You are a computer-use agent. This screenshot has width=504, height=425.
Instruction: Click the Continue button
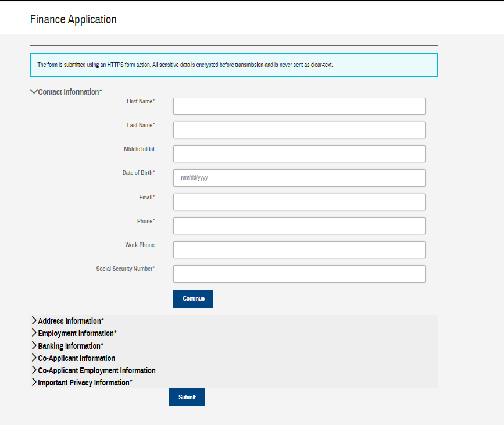pos(193,298)
